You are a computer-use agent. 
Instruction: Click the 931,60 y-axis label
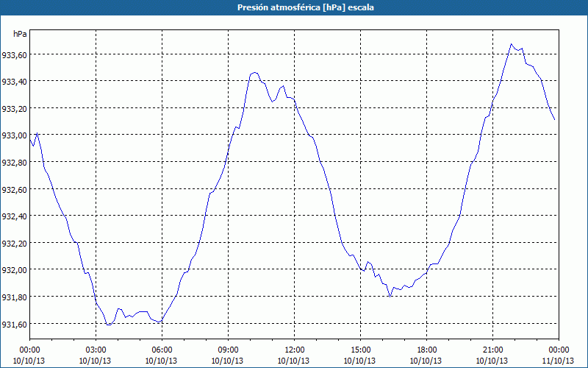pyautogui.click(x=14, y=324)
